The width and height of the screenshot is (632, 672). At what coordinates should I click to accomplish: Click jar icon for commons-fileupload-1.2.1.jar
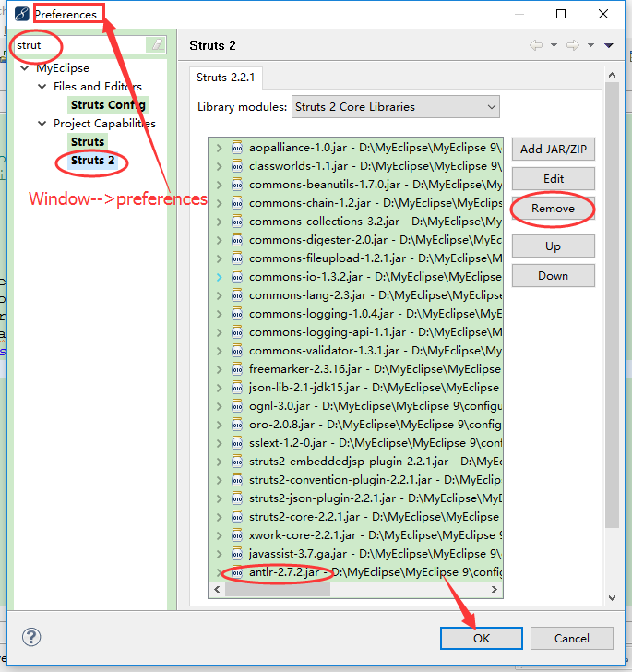[x=237, y=258]
